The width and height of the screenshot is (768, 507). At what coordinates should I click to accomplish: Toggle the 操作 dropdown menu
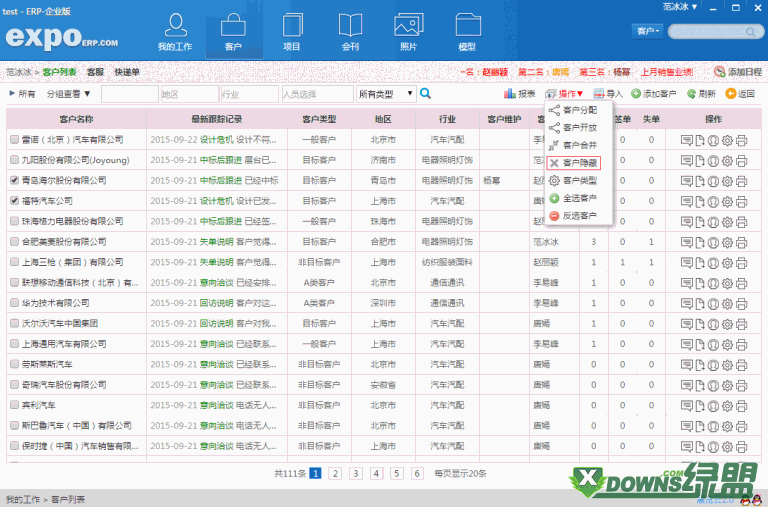point(565,94)
